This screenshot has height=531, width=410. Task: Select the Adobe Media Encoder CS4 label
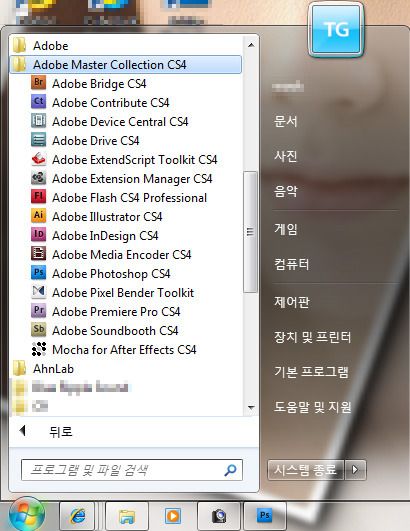tap(122, 255)
